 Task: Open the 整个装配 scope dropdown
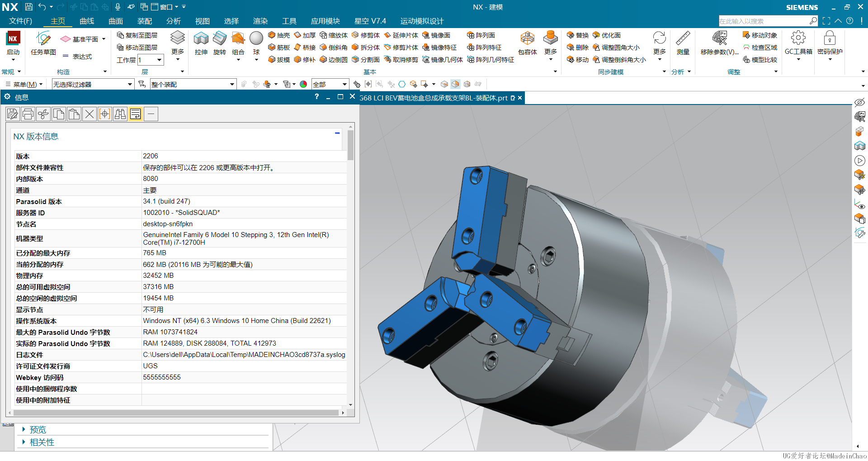point(193,84)
